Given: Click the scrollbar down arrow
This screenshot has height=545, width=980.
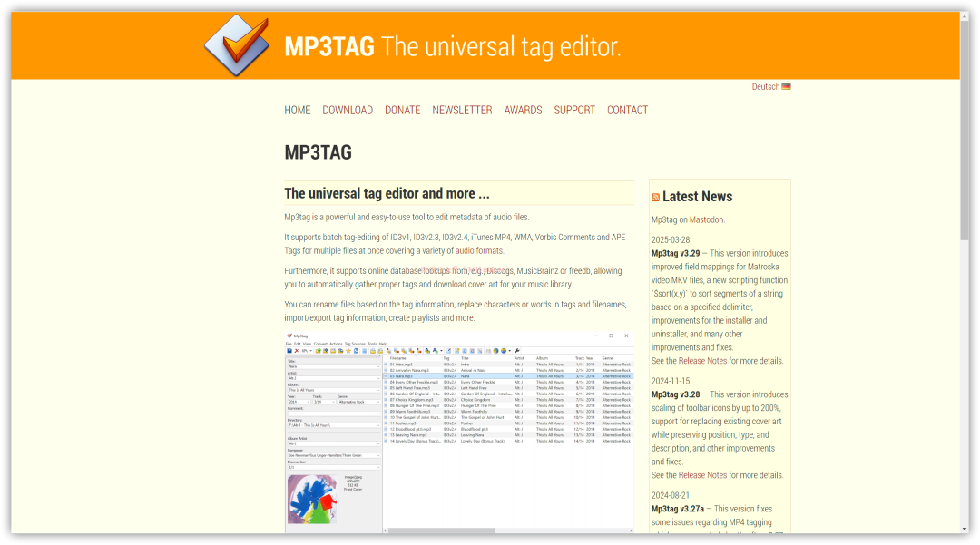Looking at the screenshot, I should click(x=965, y=529).
